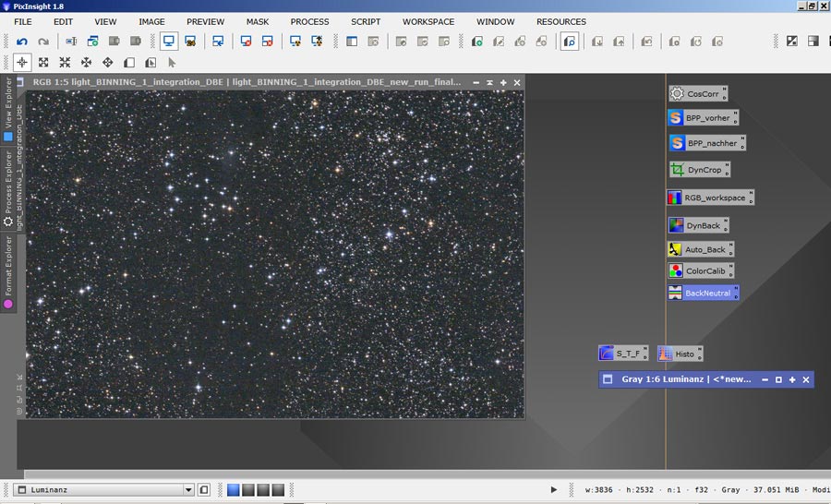
Task: Select the grey pointer arrow tool
Action: 172,63
